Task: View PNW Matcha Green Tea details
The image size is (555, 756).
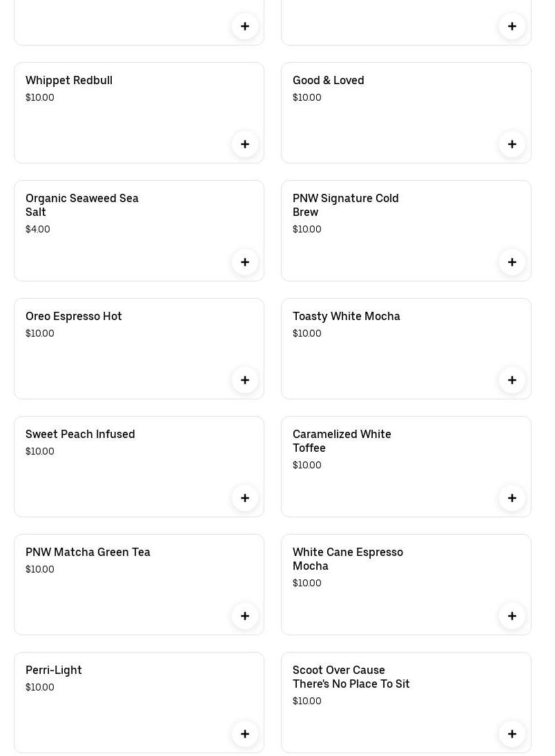Action: click(88, 553)
